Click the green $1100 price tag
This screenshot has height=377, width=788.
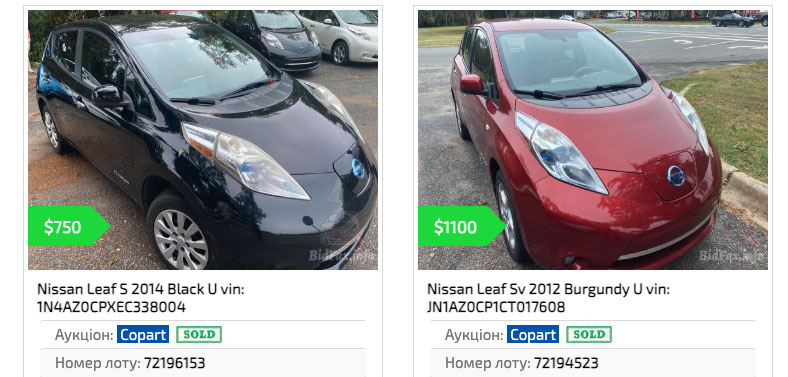462,227
